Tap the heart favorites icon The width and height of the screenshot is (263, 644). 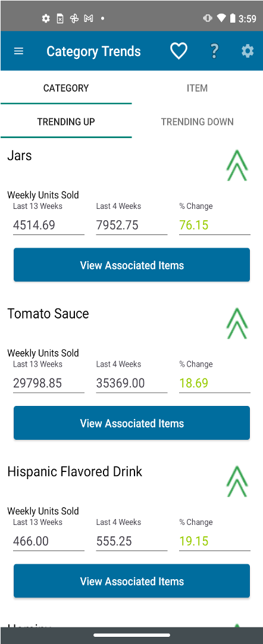pos(179,51)
